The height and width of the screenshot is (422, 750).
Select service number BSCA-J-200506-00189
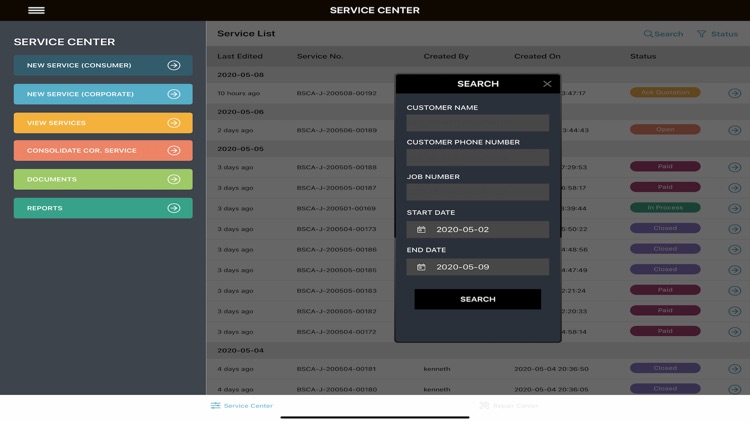tap(337, 130)
